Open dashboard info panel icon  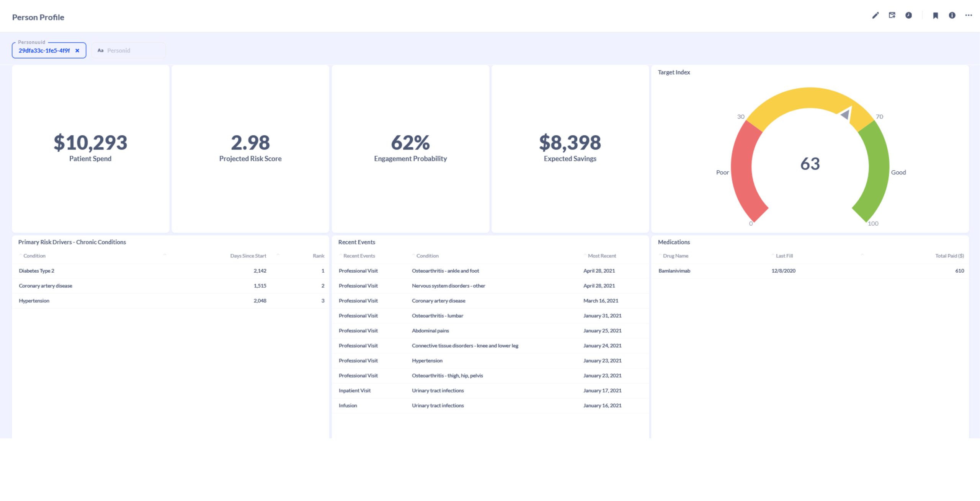click(952, 15)
